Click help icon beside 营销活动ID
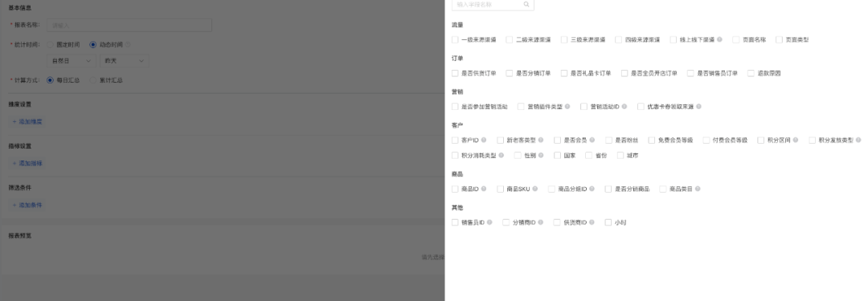The width and height of the screenshot is (868, 301). tap(624, 106)
